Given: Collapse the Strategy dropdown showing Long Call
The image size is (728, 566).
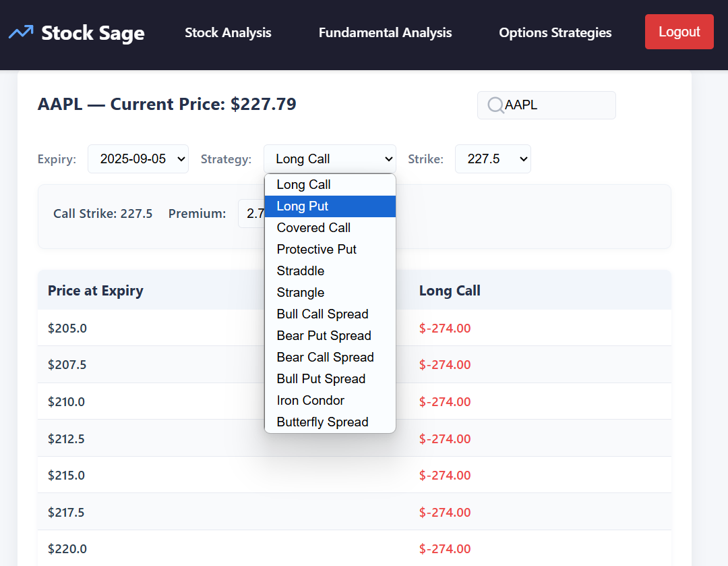Looking at the screenshot, I should pyautogui.click(x=330, y=159).
